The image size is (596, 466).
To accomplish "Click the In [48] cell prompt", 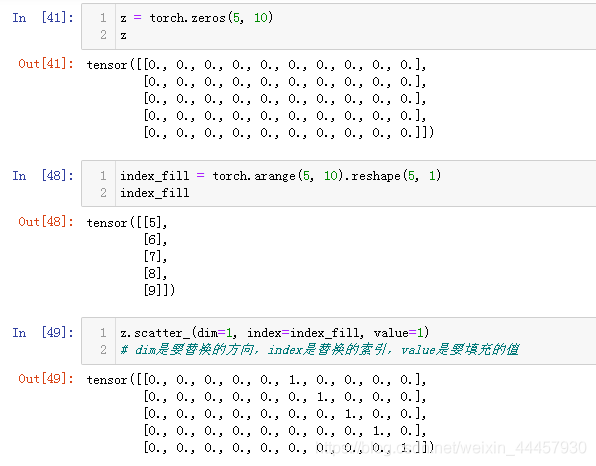I will point(43,176).
